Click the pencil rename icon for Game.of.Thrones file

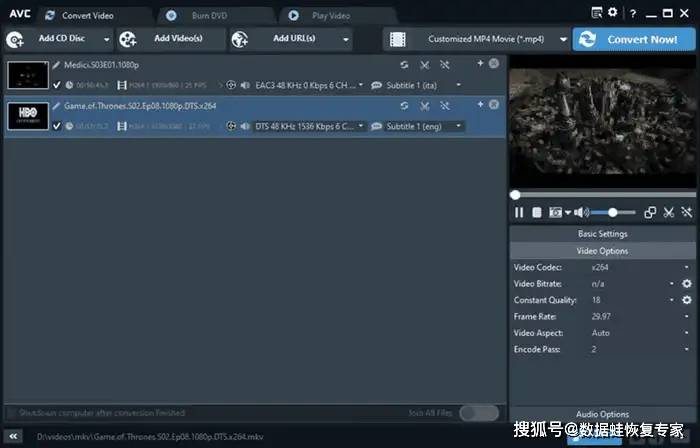(57, 105)
